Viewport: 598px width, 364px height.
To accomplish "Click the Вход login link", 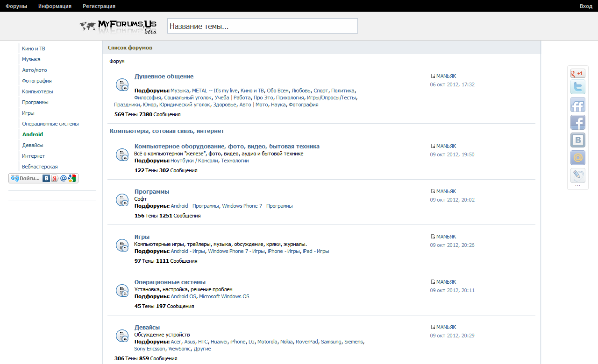I will tap(586, 6).
